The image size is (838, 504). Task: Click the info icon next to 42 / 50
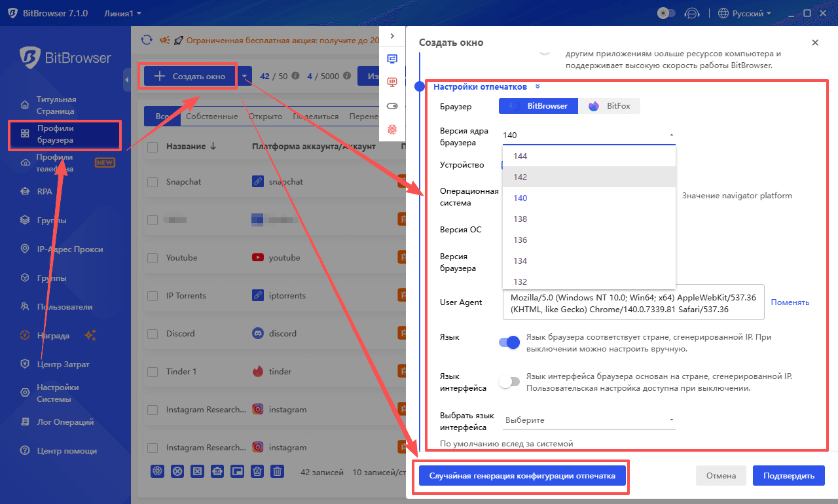(295, 76)
